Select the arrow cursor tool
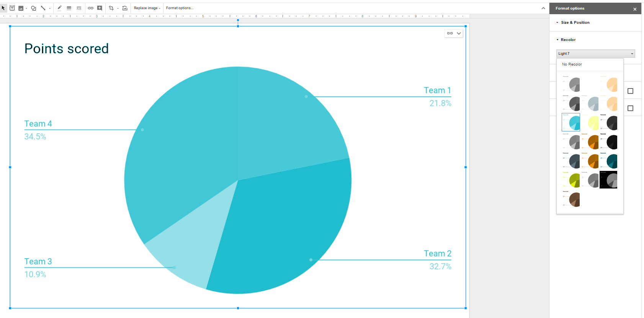This screenshot has height=318, width=644. tap(3, 8)
